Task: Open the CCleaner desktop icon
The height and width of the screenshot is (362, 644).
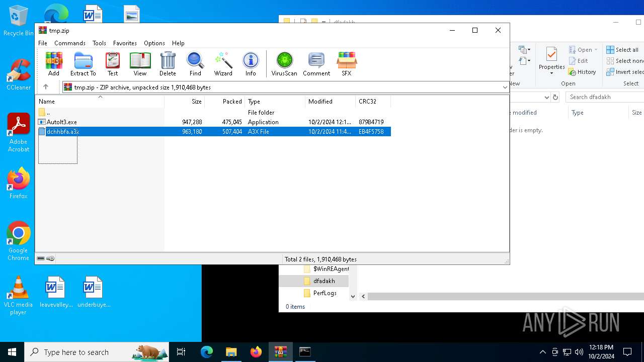Action: tap(19, 74)
